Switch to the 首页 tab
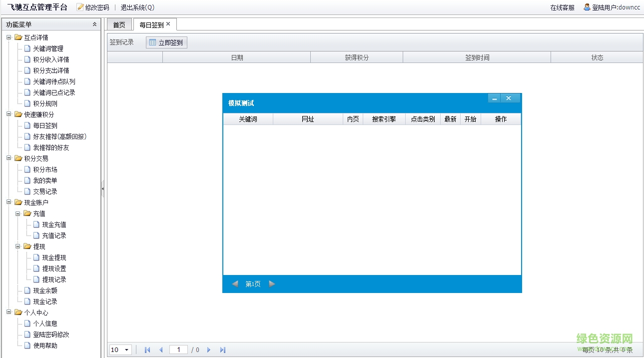 119,25
